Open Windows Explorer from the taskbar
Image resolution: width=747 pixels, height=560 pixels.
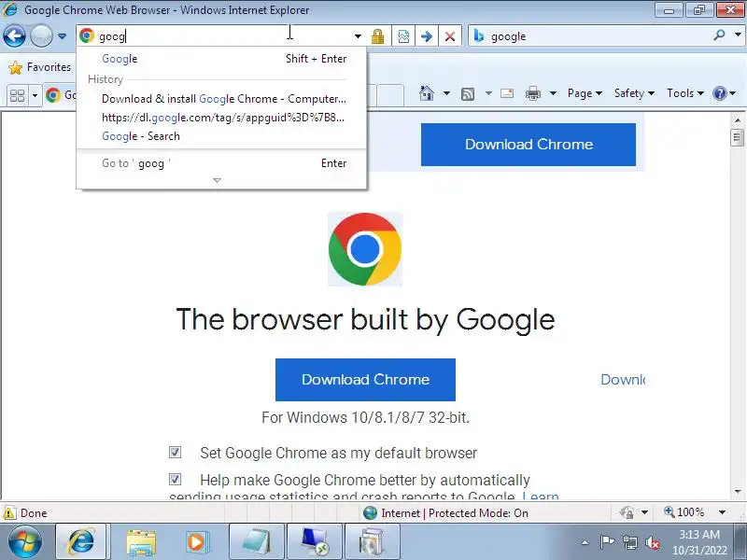[x=141, y=542]
